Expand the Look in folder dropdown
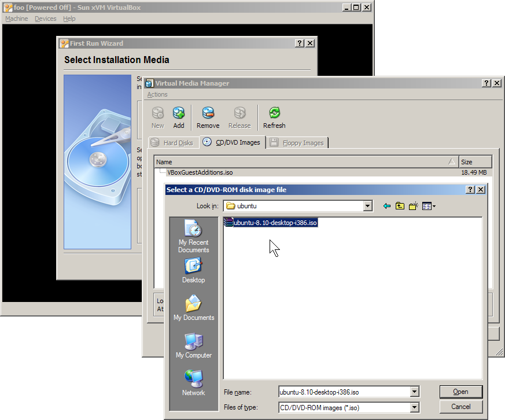This screenshot has width=505, height=420. click(367, 206)
